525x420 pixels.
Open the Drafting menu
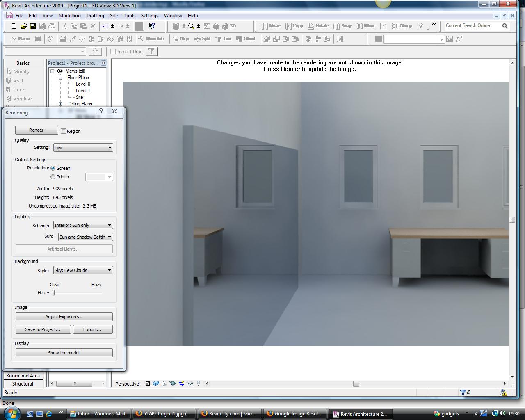[x=95, y=16]
